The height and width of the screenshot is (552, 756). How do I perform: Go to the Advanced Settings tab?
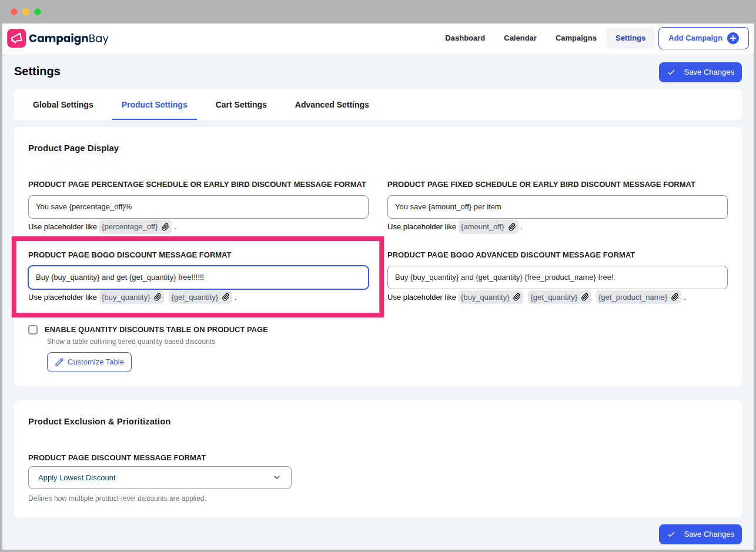(x=332, y=105)
